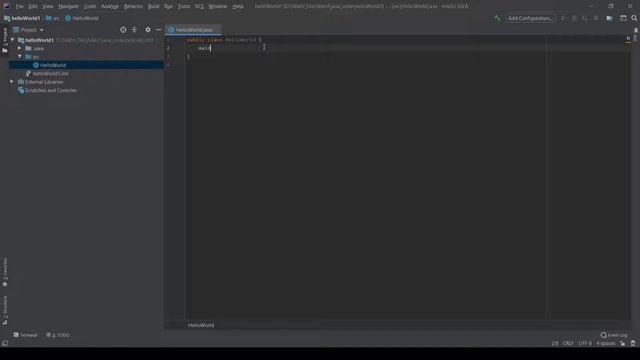The image size is (640, 360).
Task: Open the View menu
Action: [x=48, y=6]
